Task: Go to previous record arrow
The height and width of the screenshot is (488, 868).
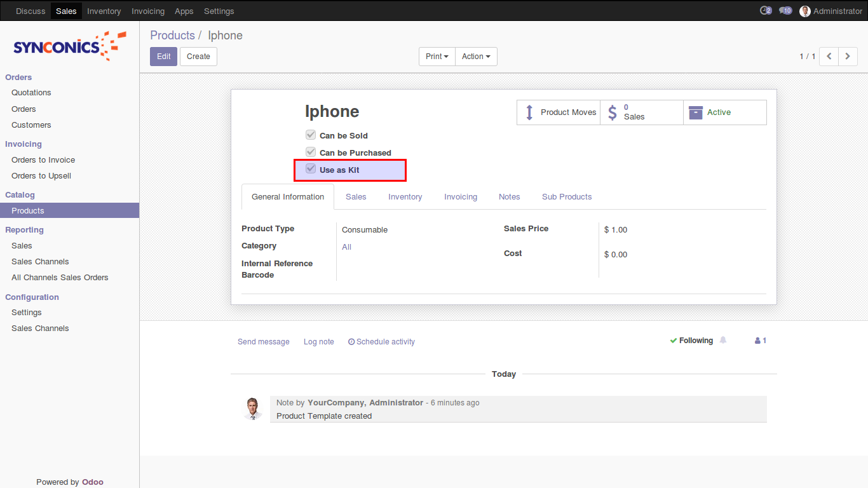Action: point(829,57)
